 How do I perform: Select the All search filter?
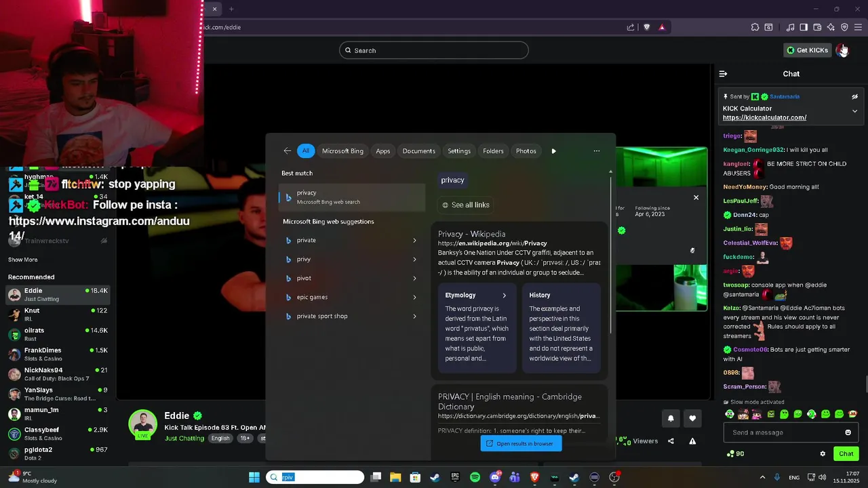coord(306,151)
